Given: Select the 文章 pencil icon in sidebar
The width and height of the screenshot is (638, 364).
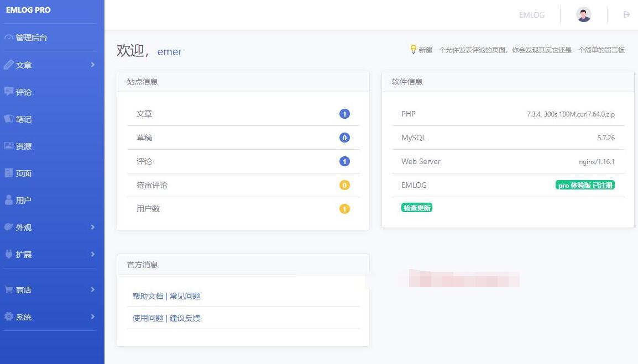Looking at the screenshot, I should tap(10, 65).
